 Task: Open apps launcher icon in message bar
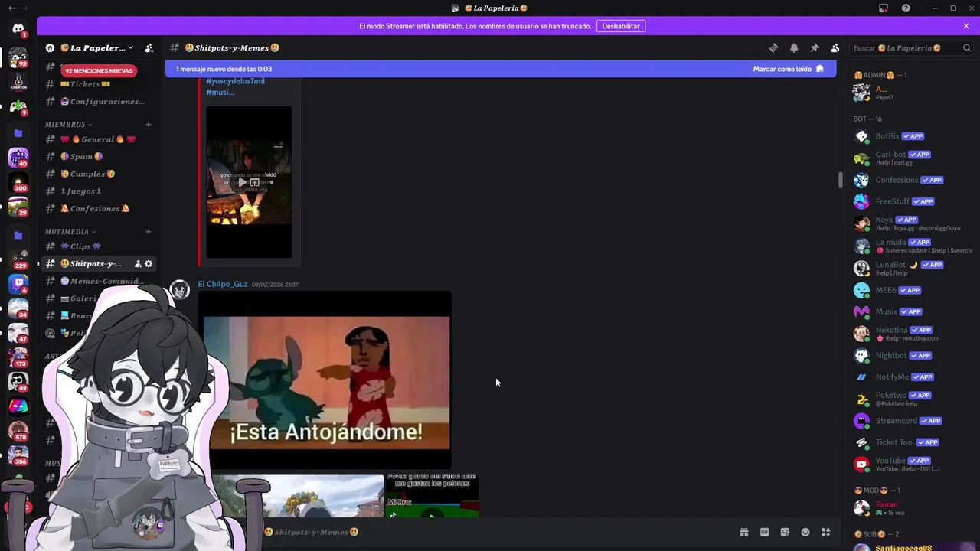click(x=825, y=532)
